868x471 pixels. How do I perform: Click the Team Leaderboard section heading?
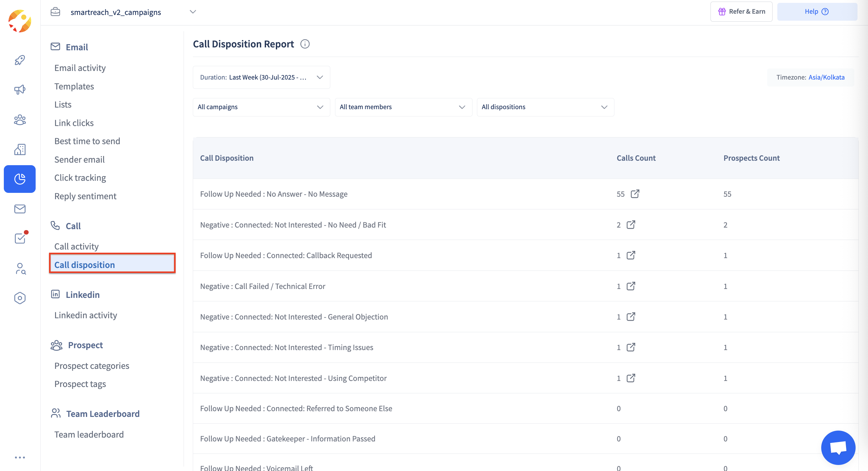coord(103,413)
